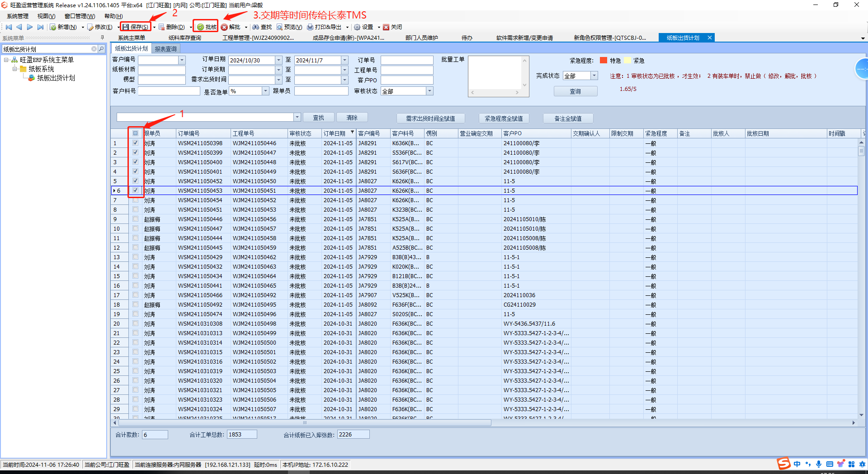Clear the menu search box text
Image resolution: width=868 pixels, height=474 pixels.
click(94, 49)
